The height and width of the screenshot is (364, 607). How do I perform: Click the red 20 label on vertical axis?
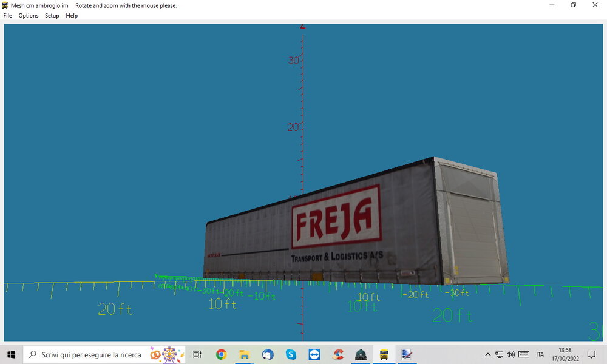point(293,127)
